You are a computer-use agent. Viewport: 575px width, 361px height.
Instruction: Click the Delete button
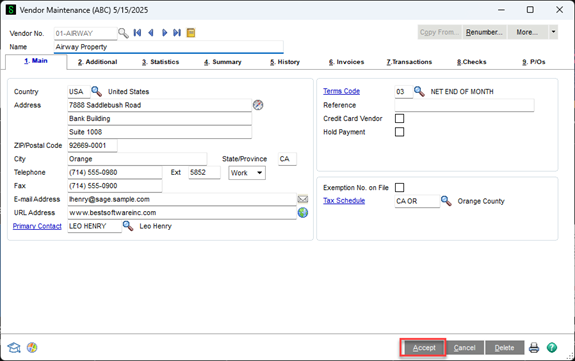(504, 348)
